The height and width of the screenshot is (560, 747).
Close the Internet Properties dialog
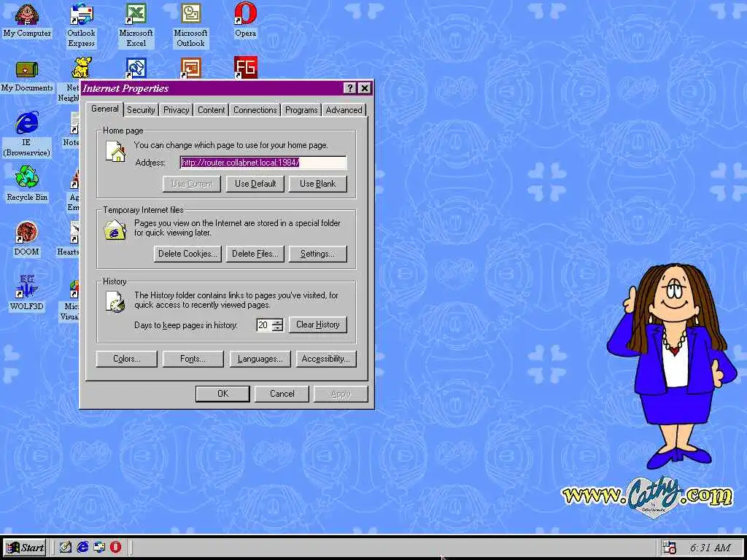(x=365, y=88)
